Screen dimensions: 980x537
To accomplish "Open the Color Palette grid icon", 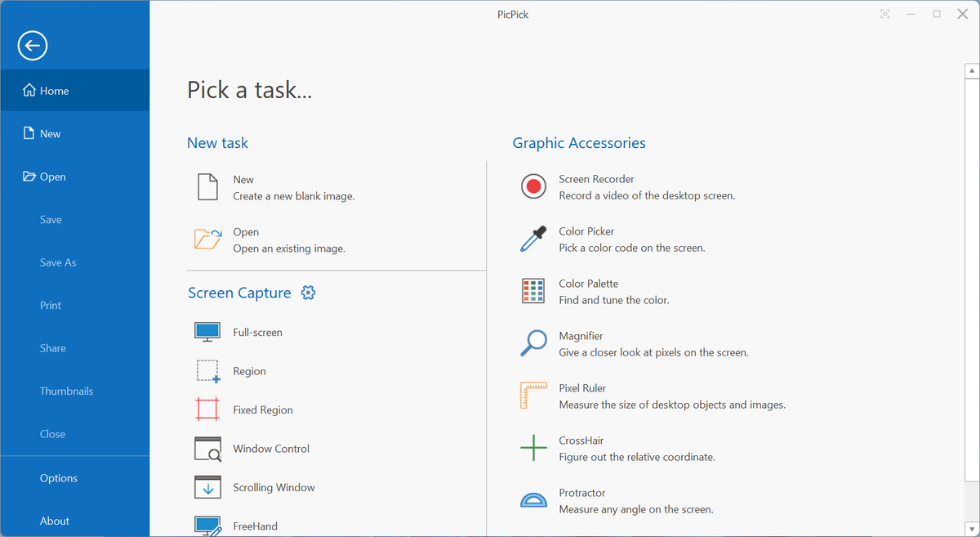I will tap(533, 291).
